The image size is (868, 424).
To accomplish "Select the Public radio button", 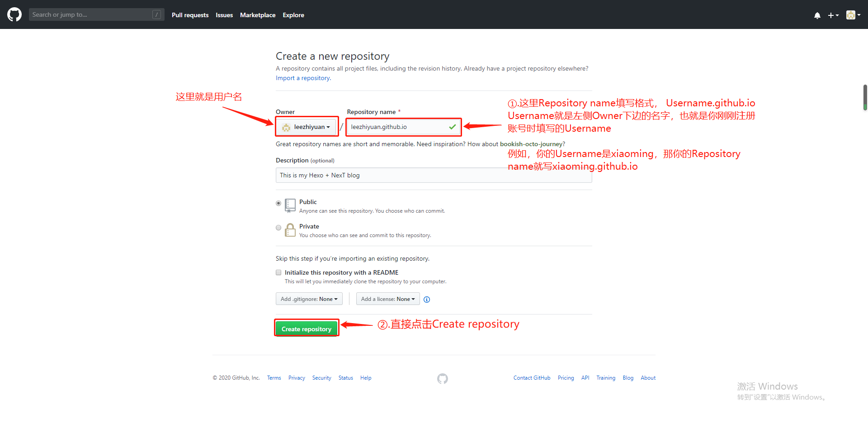I will [278, 203].
